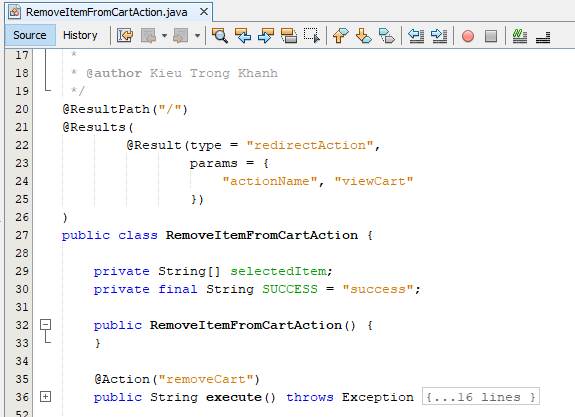Go to Next Bookmark
The width and height of the screenshot is (575, 417).
click(363, 36)
